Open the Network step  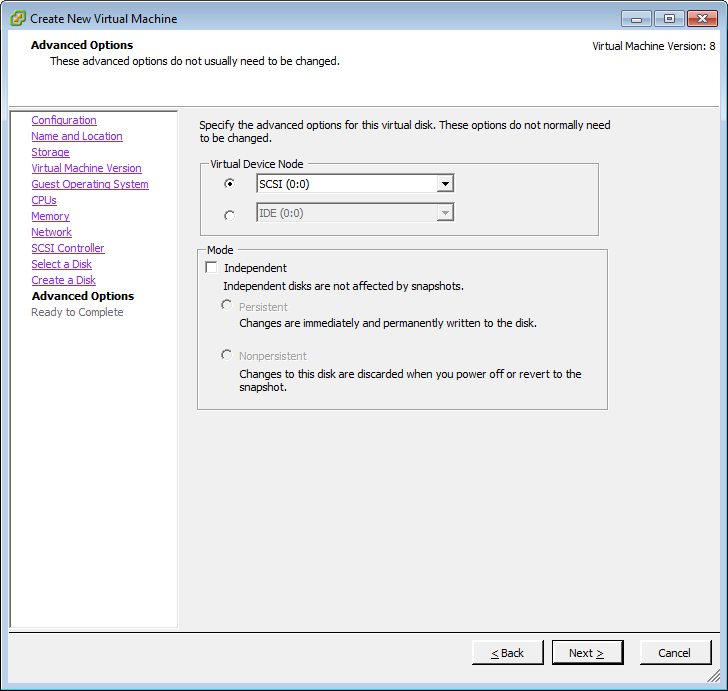(51, 232)
